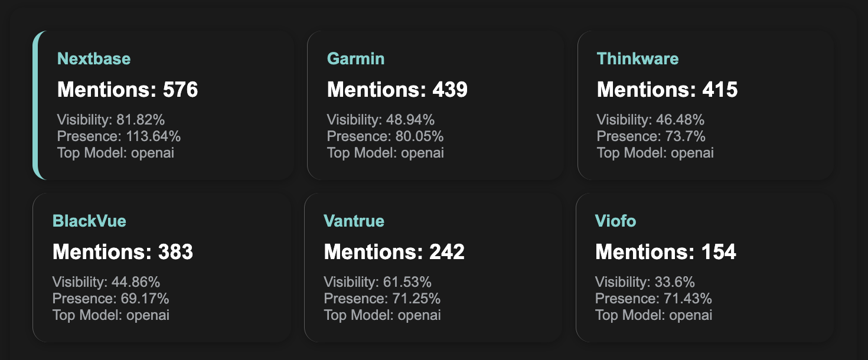
Task: Open the Vantrue brand card
Action: (x=433, y=267)
